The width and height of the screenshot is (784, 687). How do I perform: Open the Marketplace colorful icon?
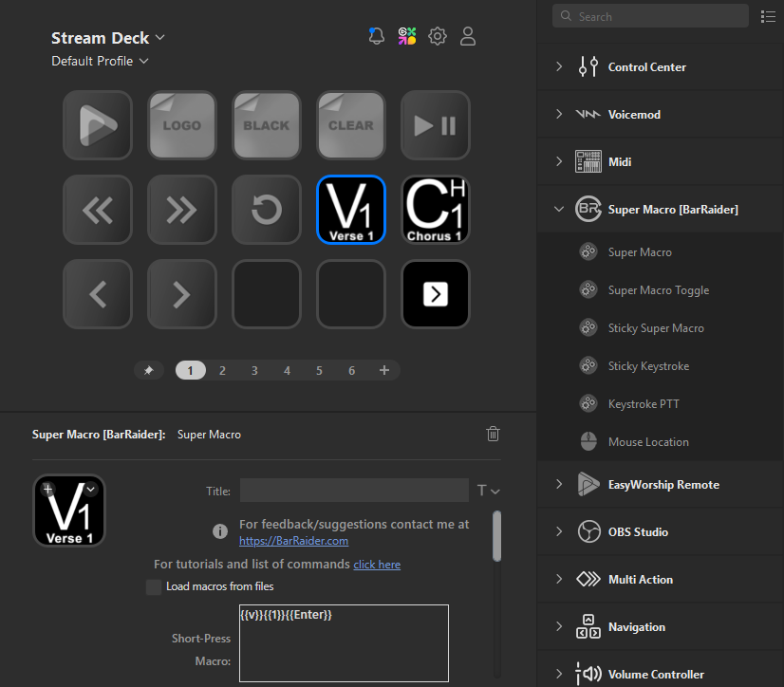coord(407,36)
